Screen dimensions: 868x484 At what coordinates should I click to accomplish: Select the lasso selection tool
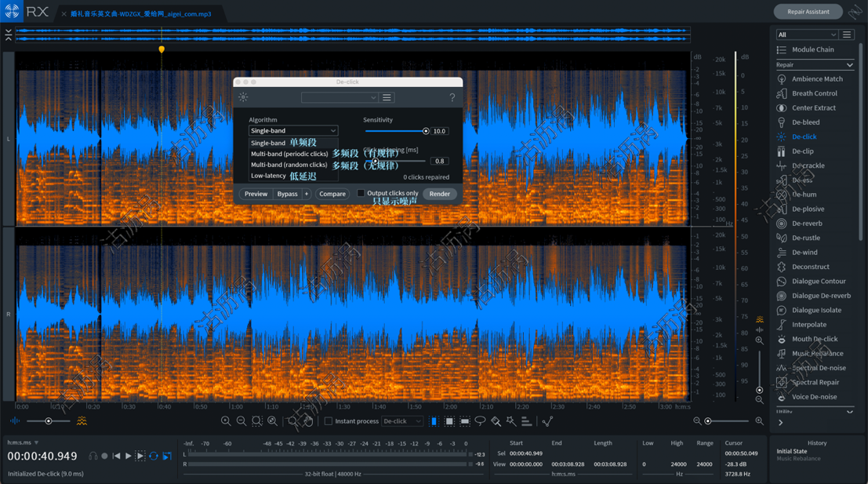click(x=480, y=421)
